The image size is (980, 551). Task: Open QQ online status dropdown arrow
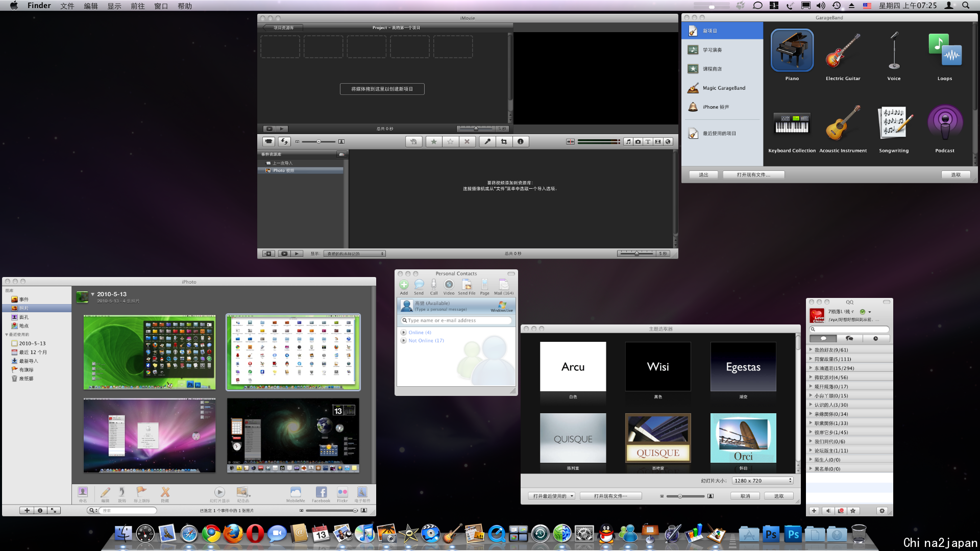click(870, 312)
